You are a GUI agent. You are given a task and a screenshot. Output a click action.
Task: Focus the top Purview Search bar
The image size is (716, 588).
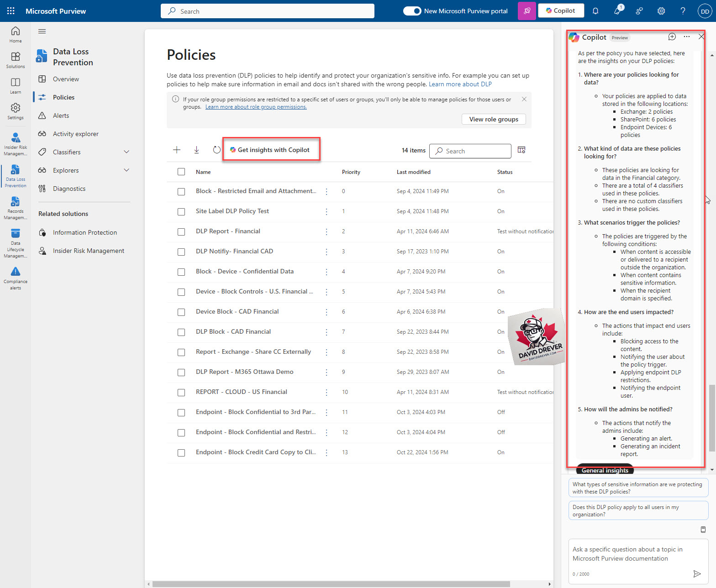(x=268, y=11)
